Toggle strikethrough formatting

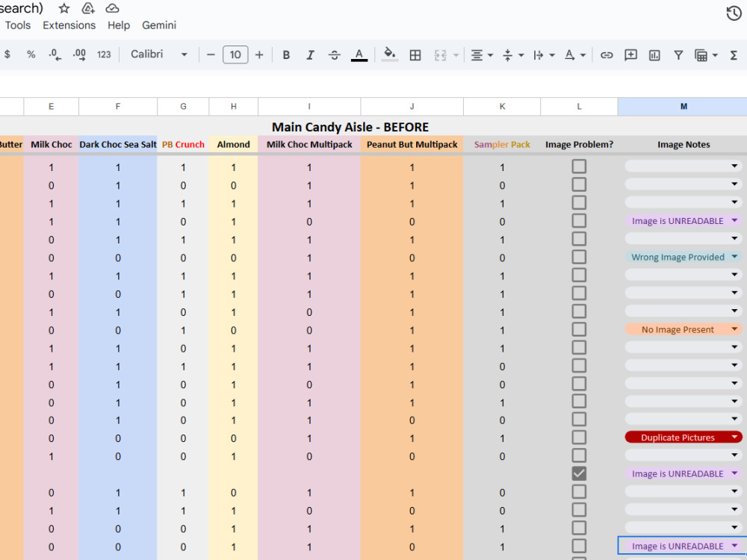click(x=335, y=55)
